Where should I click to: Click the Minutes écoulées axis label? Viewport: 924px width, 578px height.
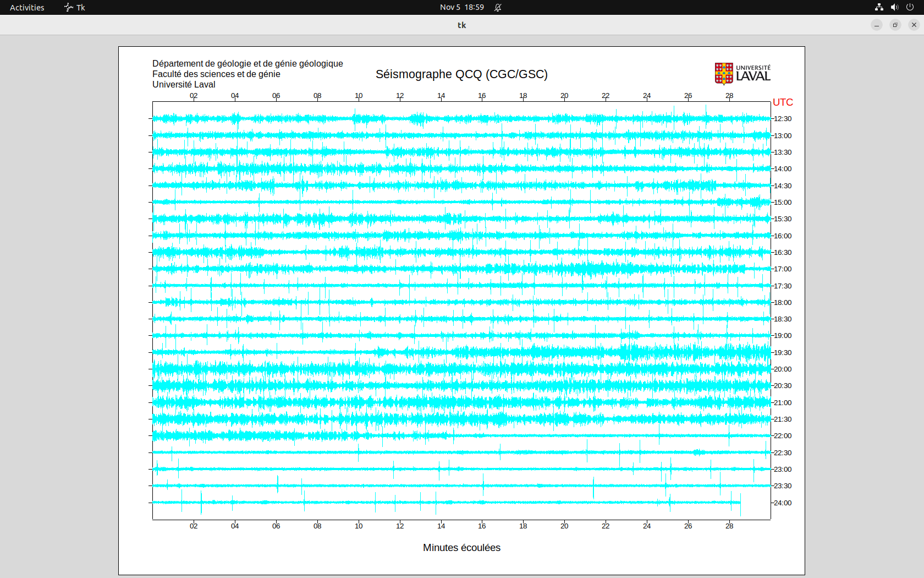point(461,548)
